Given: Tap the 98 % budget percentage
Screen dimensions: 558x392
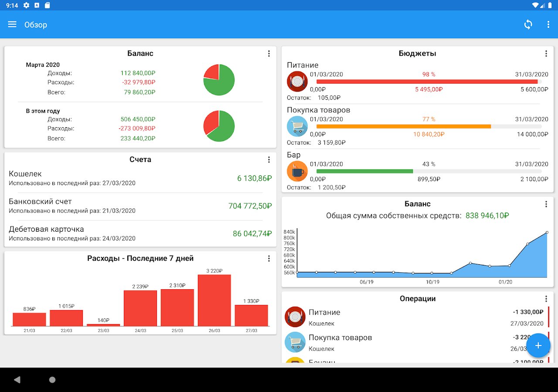Looking at the screenshot, I should (x=429, y=74).
